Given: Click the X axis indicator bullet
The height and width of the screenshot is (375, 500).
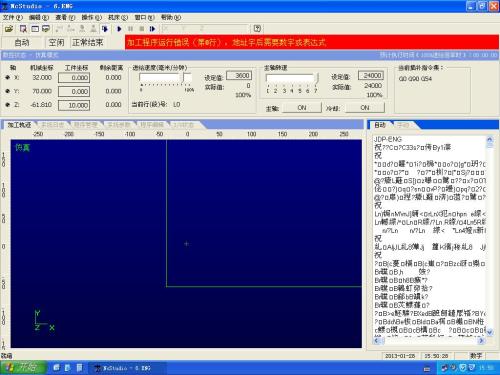Looking at the screenshot, I should pos(7,77).
